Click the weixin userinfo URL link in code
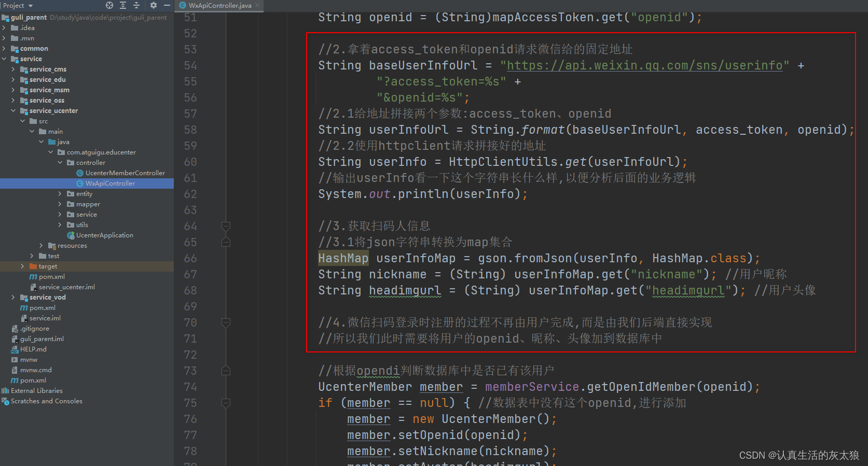The image size is (868, 466). coord(644,65)
